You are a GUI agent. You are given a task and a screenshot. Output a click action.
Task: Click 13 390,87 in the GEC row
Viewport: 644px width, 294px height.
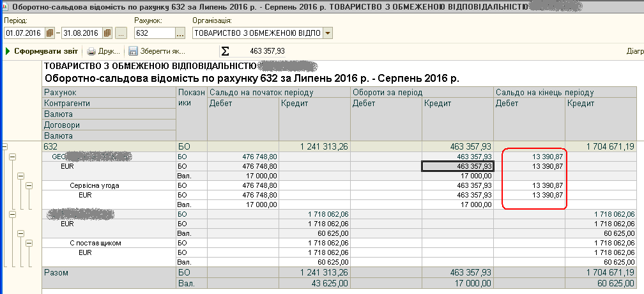(x=530, y=157)
